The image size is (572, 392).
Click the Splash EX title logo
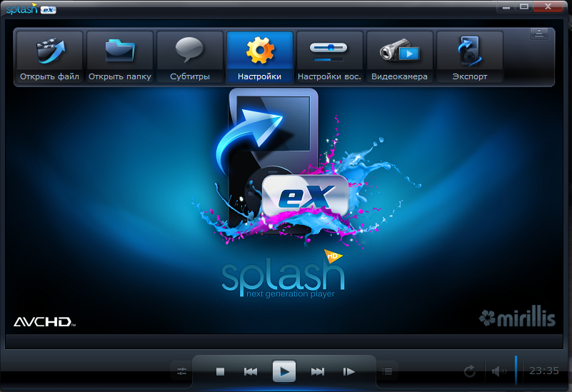click(x=31, y=9)
